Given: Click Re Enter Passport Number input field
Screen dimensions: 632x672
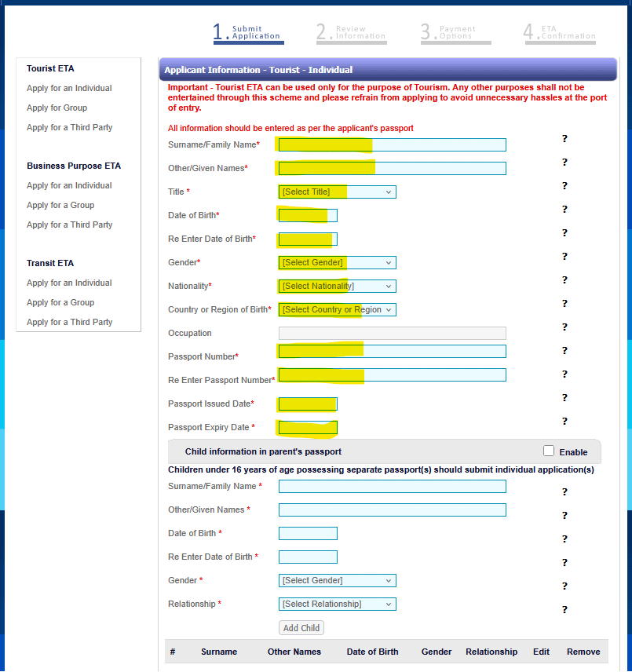Looking at the screenshot, I should coord(392,375).
